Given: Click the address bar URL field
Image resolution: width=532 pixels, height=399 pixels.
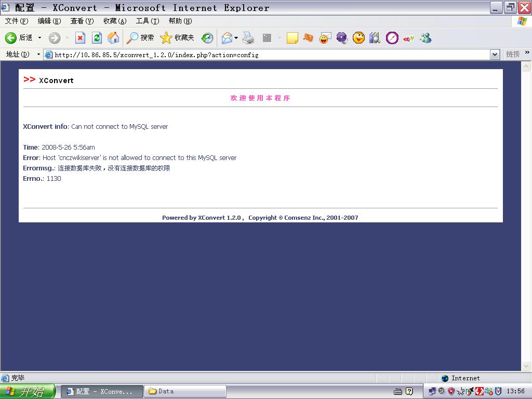Looking at the screenshot, I should pos(267,55).
